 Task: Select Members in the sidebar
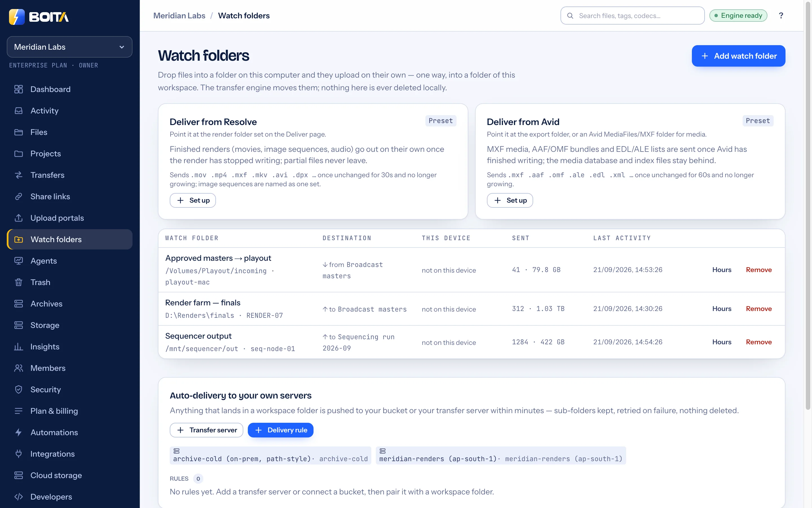click(x=69, y=368)
